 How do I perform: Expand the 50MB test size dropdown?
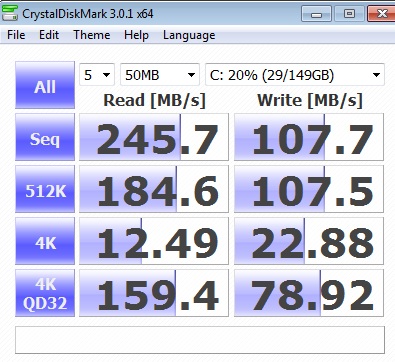click(160, 75)
